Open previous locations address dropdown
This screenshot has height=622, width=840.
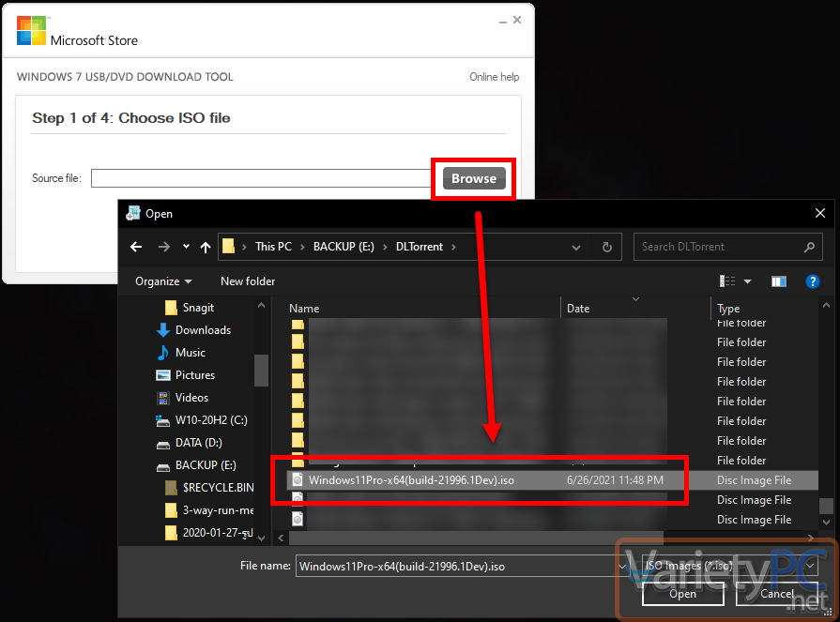tap(576, 248)
